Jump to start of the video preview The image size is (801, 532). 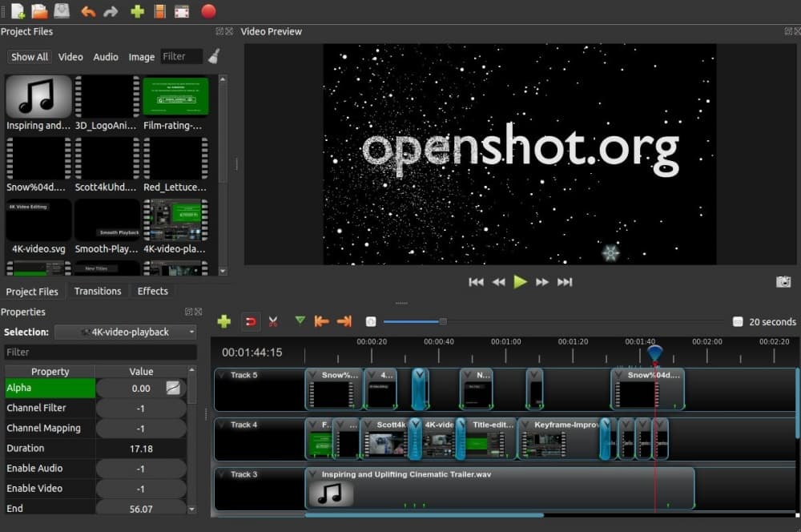pos(476,282)
